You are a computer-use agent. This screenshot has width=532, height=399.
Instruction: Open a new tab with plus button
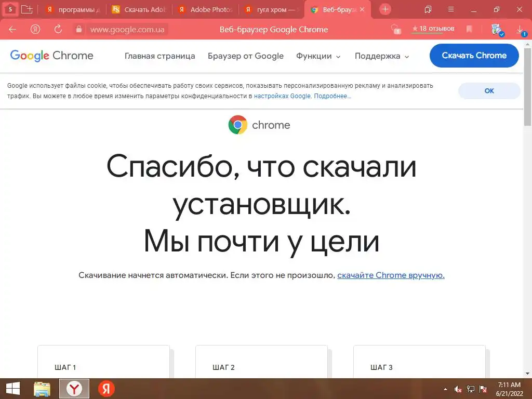(385, 9)
